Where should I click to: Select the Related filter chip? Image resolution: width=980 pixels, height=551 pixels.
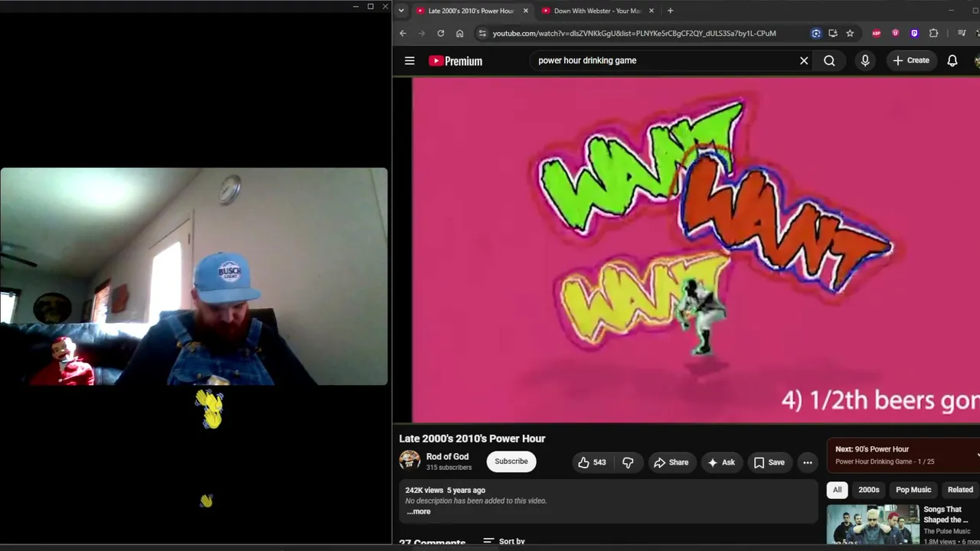pyautogui.click(x=960, y=490)
